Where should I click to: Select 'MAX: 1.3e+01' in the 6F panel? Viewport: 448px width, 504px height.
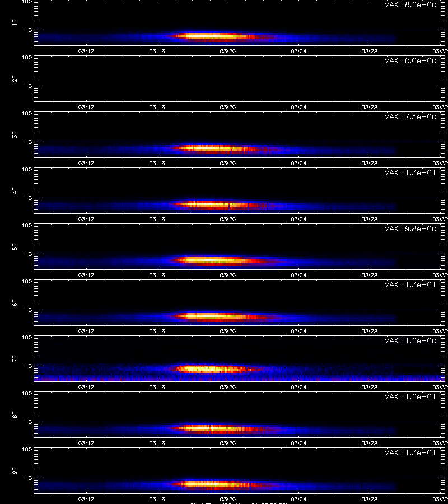click(x=410, y=285)
